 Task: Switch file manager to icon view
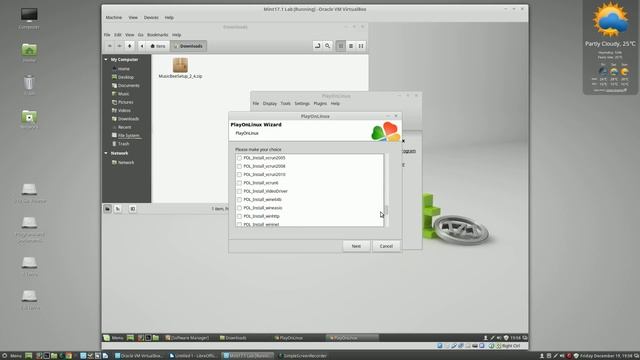(341, 46)
